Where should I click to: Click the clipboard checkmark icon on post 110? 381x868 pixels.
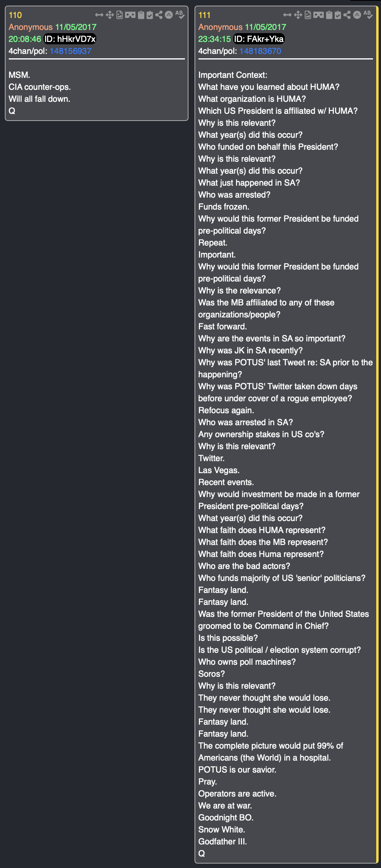click(150, 15)
